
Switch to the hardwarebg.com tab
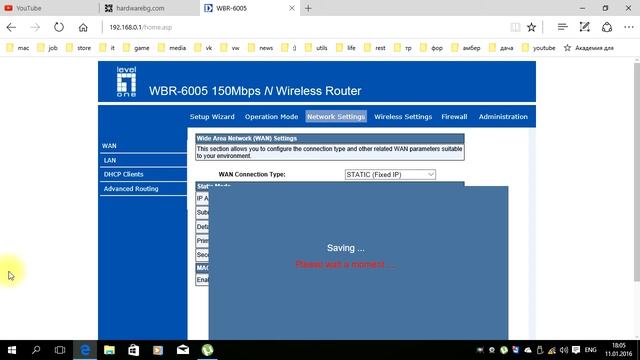(x=149, y=8)
